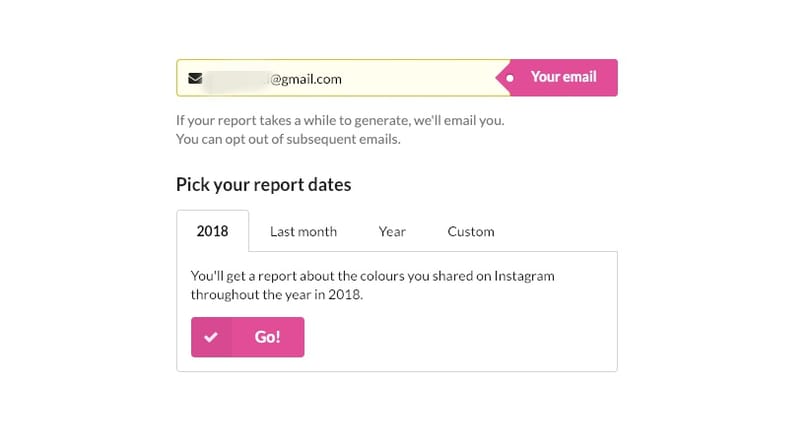The width and height of the screenshot is (810, 445).
Task: Click the Instagram colours report description text
Action: click(x=372, y=285)
